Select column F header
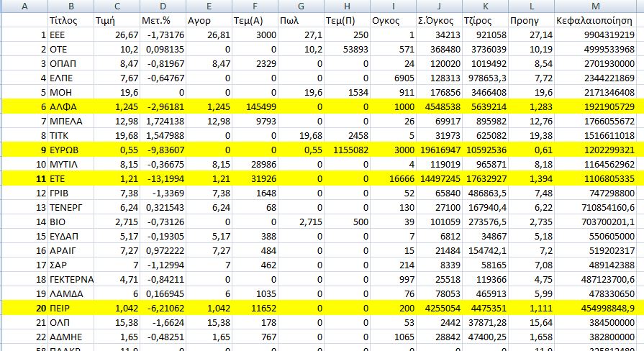The image size is (644, 351). [255, 6]
